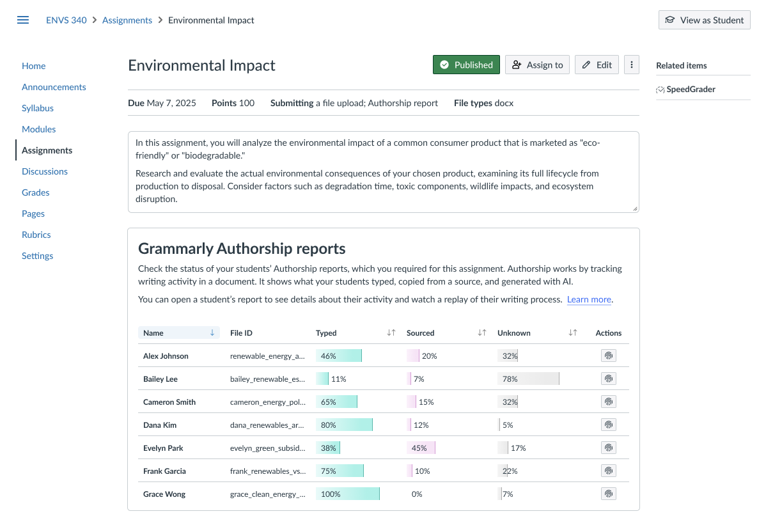Image resolution: width=766 pixels, height=532 pixels.
Task: Open Evelyn Park's authorship report fingerprint icon
Action: coord(608,448)
